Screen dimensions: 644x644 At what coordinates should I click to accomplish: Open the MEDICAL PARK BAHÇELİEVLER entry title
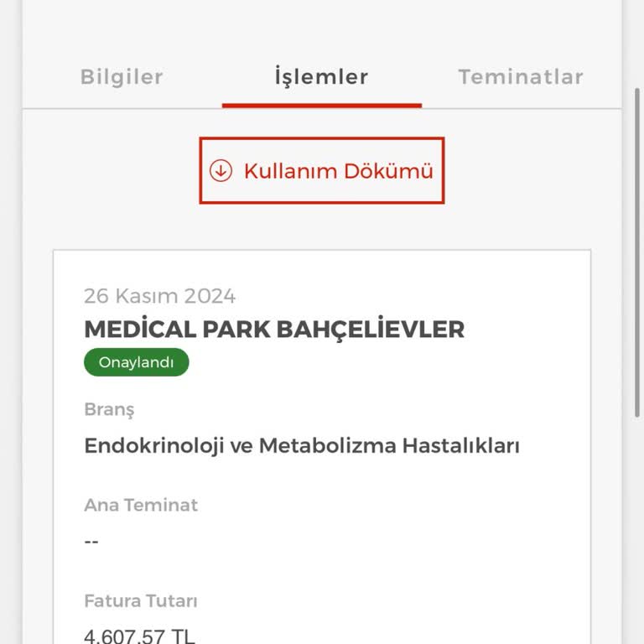(x=274, y=330)
